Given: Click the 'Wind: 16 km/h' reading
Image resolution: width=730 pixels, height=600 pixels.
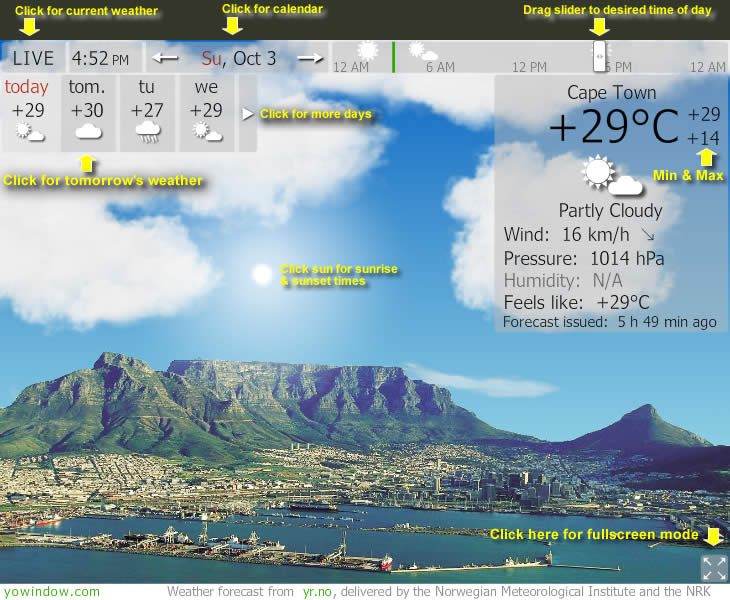Looking at the screenshot, I should tap(567, 235).
